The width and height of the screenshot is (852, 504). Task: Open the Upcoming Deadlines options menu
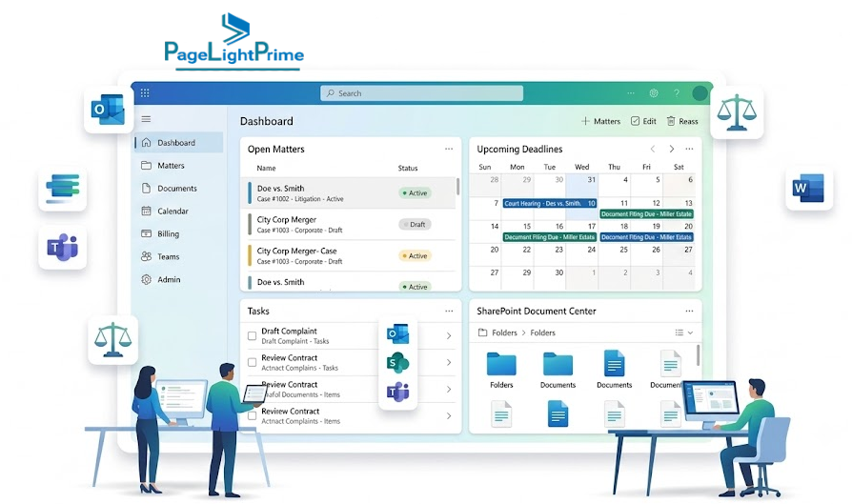point(689,149)
